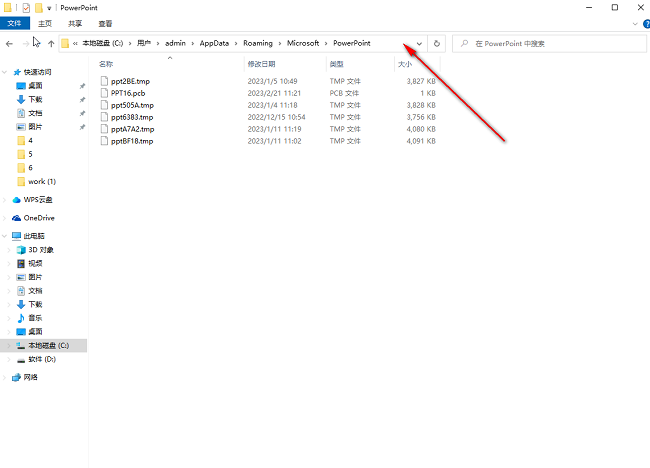The height and width of the screenshot is (468, 650).
Task: Open 音乐 under This PC
Action: pos(35,318)
